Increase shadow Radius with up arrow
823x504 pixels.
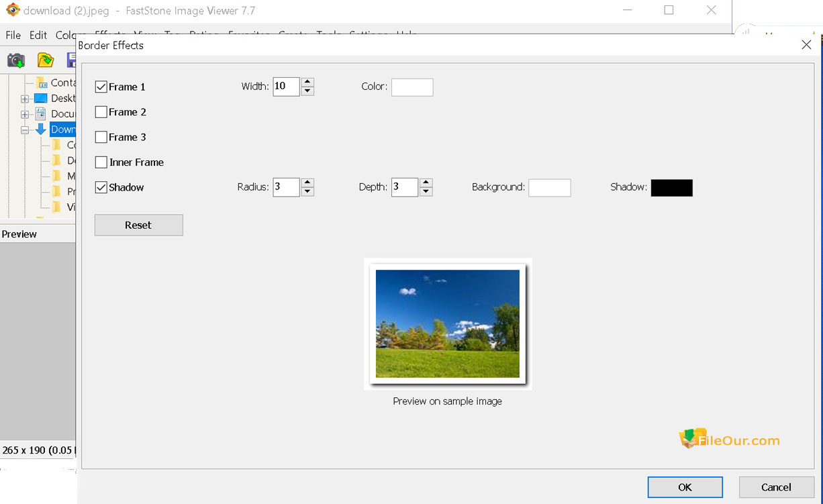coord(307,183)
